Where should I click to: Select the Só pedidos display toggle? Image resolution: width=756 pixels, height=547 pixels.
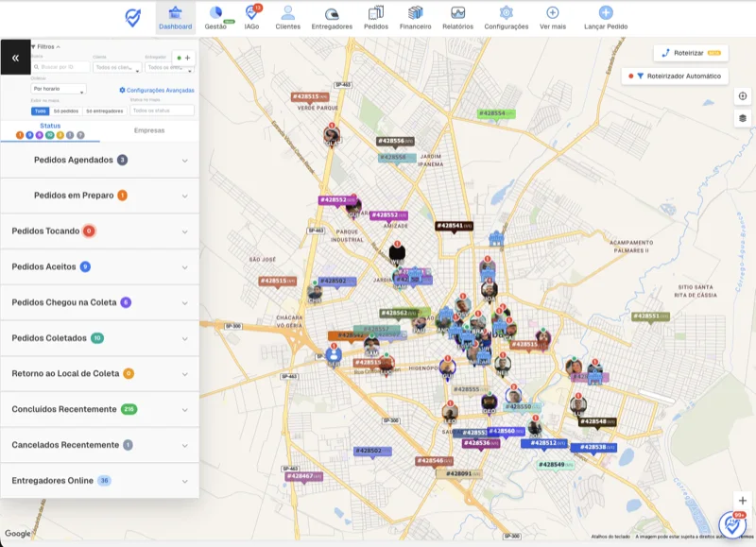(x=66, y=111)
